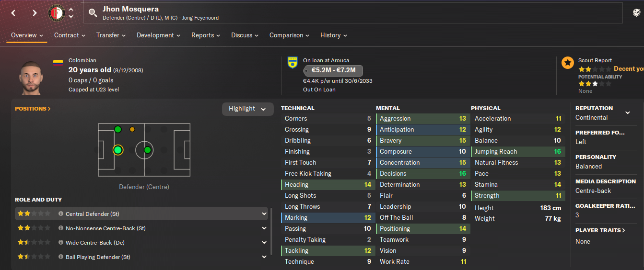Go forward with the right arrow
The height and width of the screenshot is (270, 644).
pos(35,13)
